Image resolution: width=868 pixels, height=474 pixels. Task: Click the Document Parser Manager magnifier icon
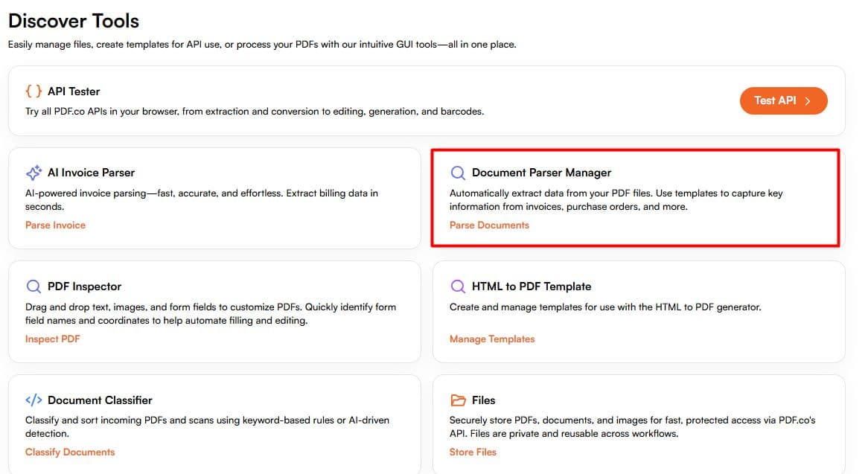(x=457, y=172)
